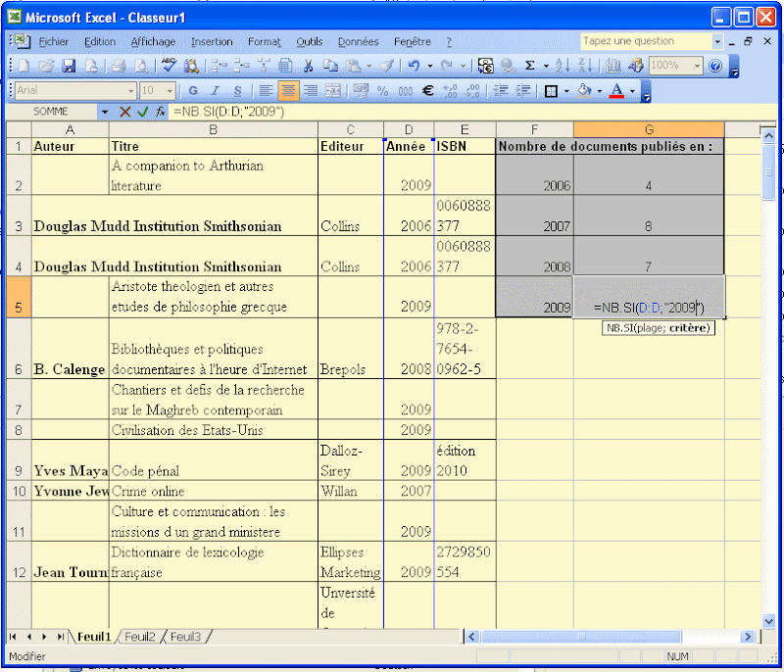
Task: Click the Cut scissors icon
Action: click(x=307, y=66)
